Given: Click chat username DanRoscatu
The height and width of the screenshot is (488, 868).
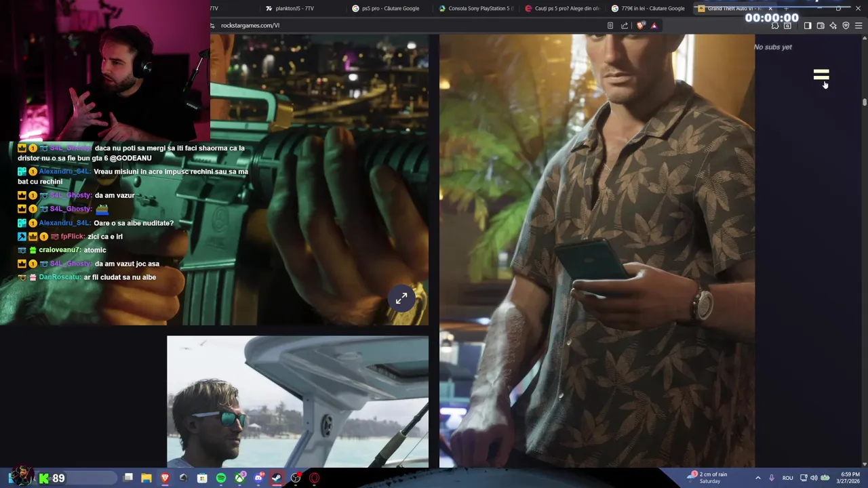Looking at the screenshot, I should pos(60,277).
